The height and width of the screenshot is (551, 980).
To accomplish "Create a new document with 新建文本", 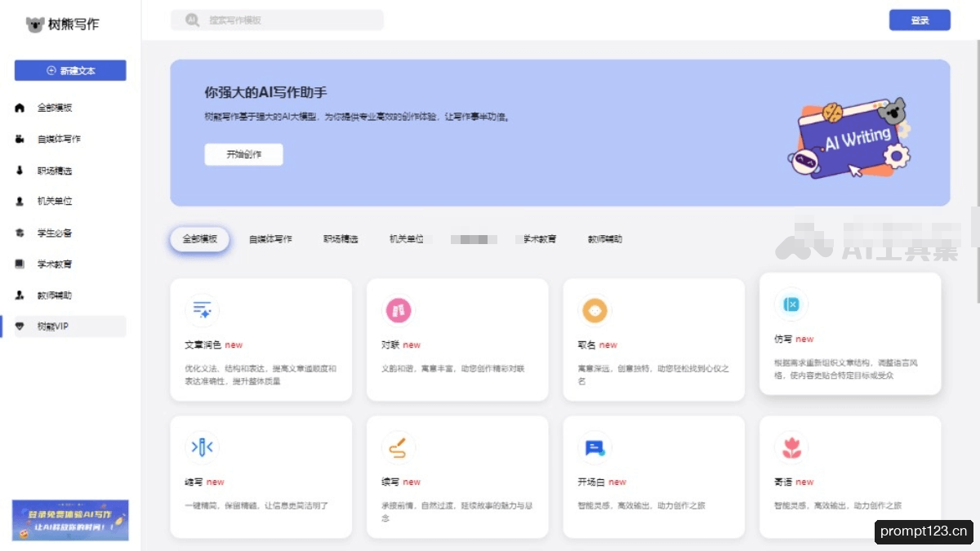I will pos(70,71).
